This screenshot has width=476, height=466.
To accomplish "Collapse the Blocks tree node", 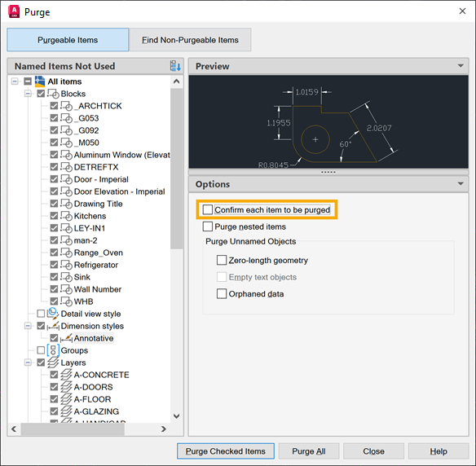I will click(x=28, y=94).
